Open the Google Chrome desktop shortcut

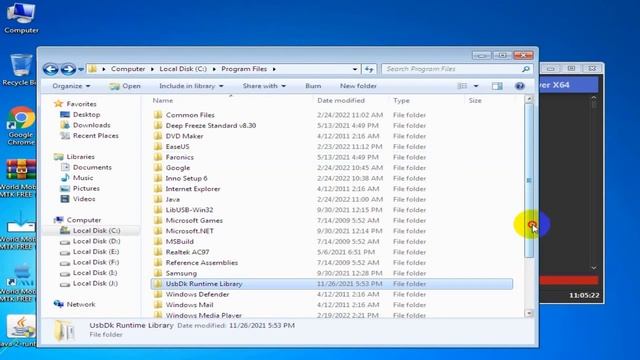click(21, 126)
